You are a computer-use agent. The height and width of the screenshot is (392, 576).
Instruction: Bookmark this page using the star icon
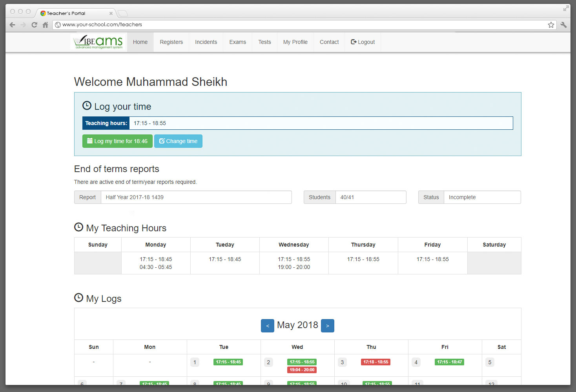[551, 24]
